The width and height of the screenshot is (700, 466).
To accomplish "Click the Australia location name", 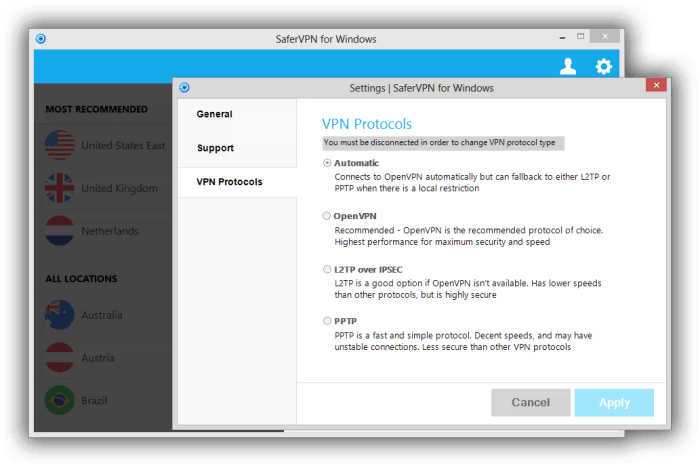I will click(102, 315).
